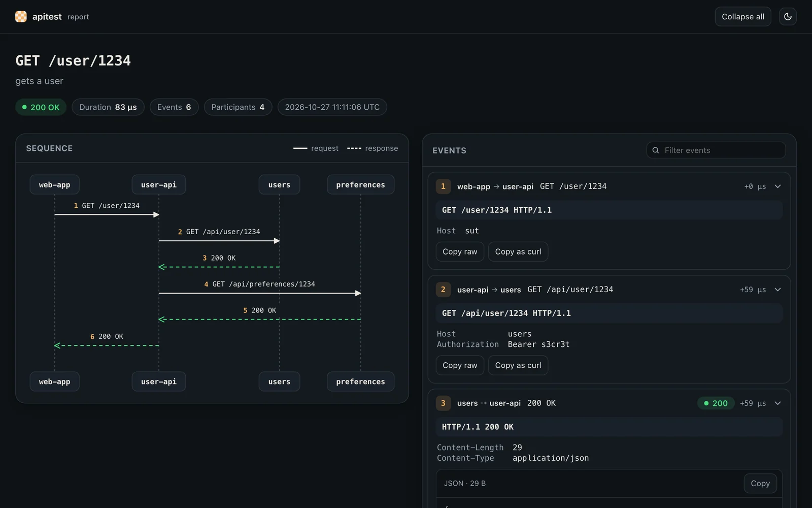Click the 2026-10-27 11:11:06 UTC timestamp pill
The image size is (812, 508).
coord(332,107)
